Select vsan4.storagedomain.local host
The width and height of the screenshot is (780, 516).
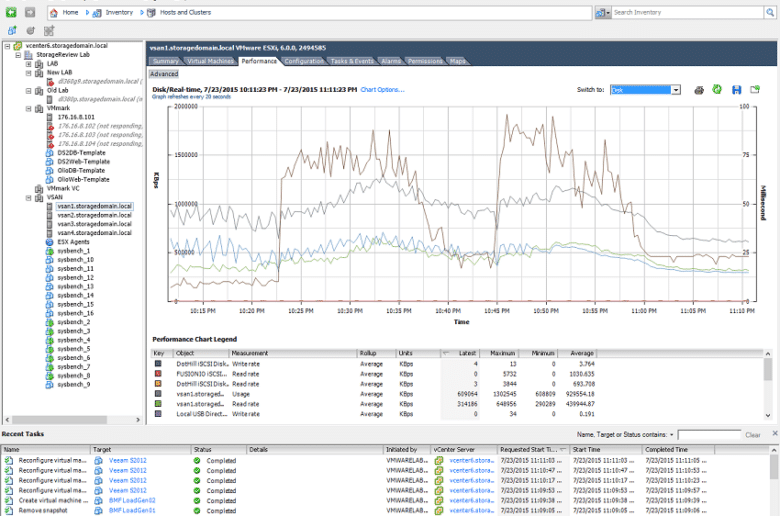click(x=95, y=233)
